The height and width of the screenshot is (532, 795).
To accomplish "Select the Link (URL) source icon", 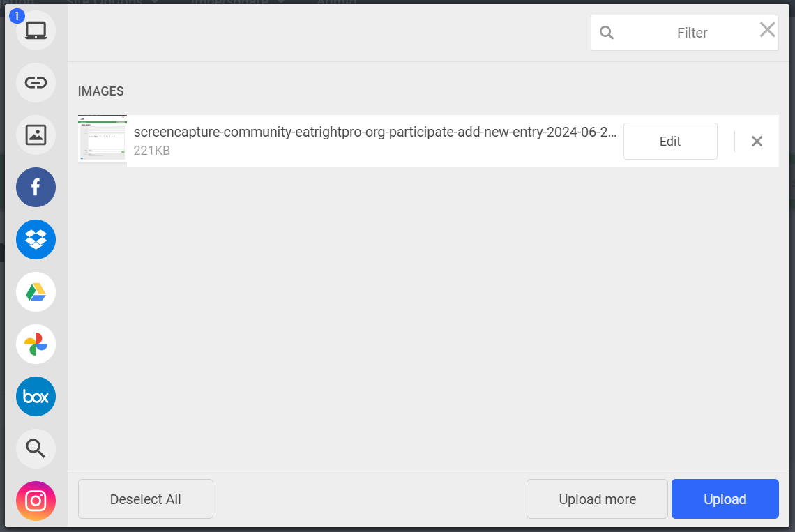I will (36, 83).
